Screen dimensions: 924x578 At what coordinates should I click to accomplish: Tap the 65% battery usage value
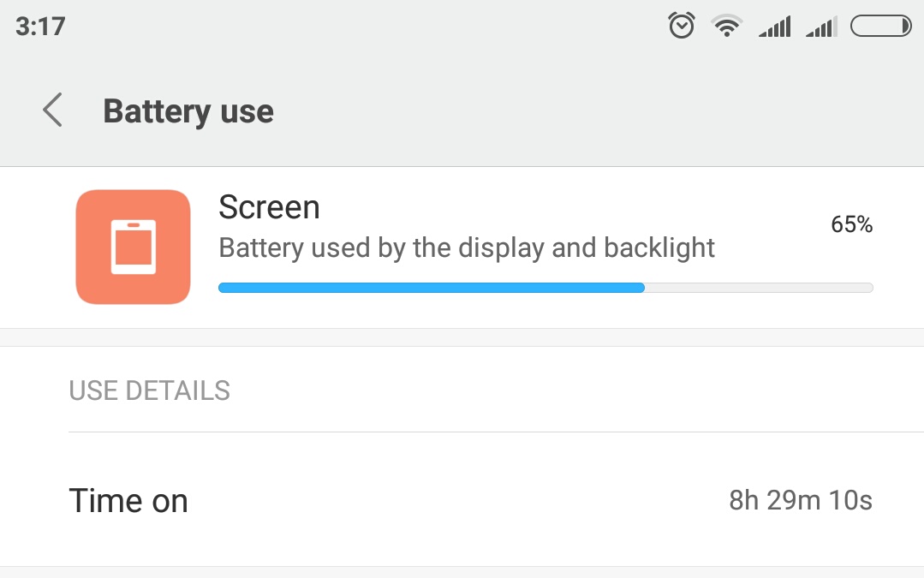pos(851,225)
